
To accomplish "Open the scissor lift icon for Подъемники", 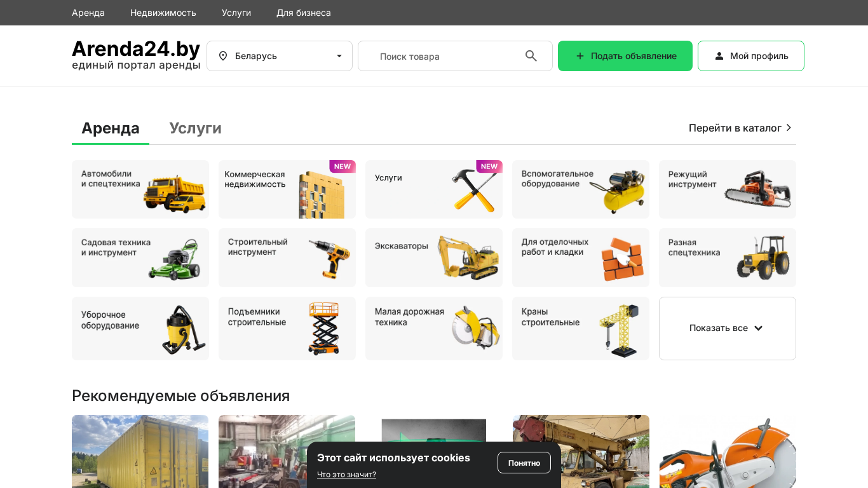I will 324,329.
